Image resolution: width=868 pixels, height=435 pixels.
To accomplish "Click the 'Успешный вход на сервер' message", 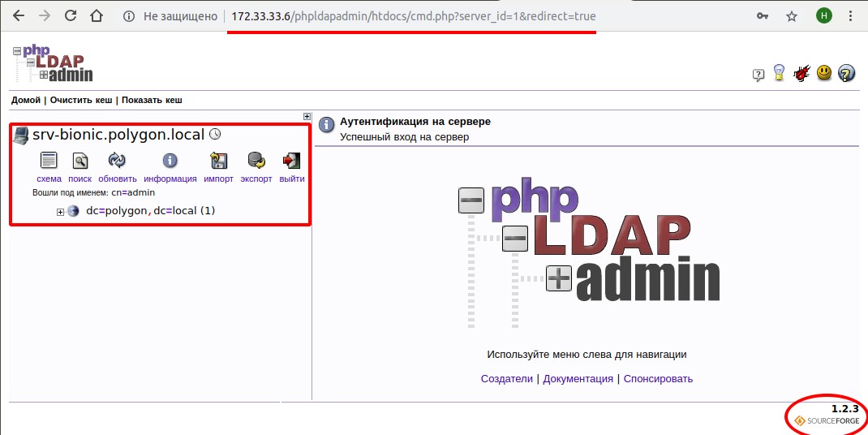I will click(x=405, y=137).
